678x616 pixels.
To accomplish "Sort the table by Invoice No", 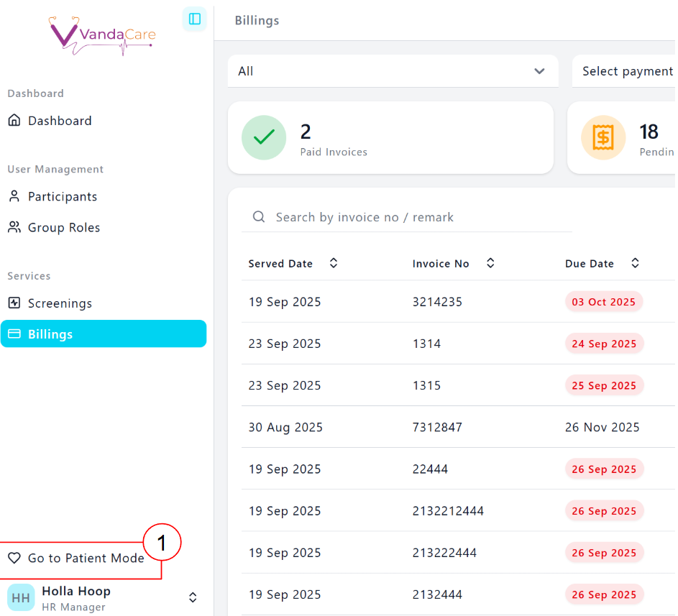I will [x=490, y=264].
